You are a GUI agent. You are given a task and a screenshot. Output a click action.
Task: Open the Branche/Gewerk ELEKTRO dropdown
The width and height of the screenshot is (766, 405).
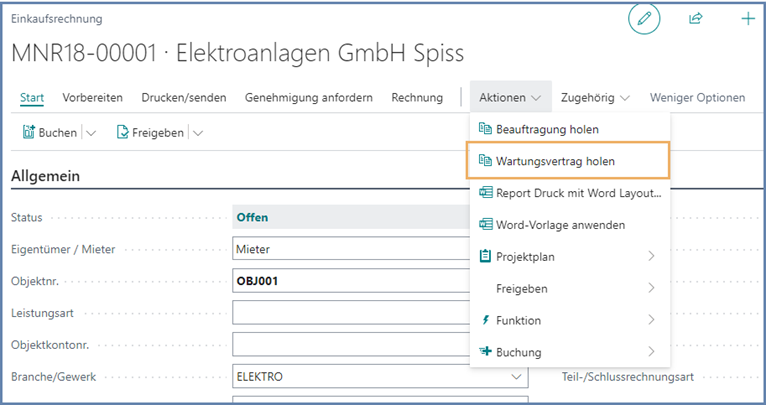coord(516,377)
